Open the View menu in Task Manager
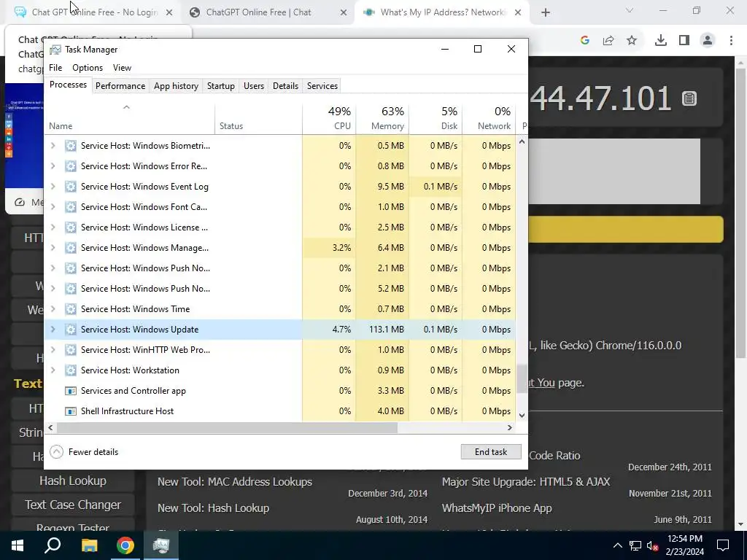Image resolution: width=747 pixels, height=560 pixels. (x=122, y=68)
